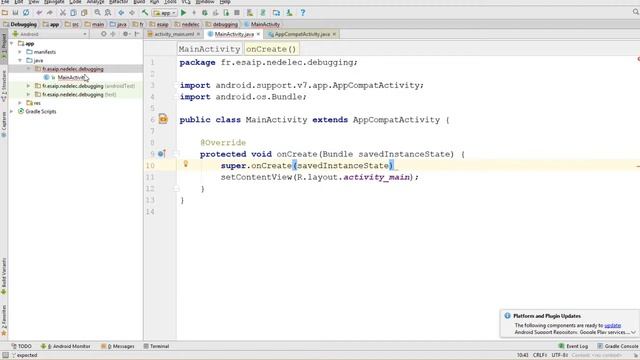Click the Forward navigation arrow
640x360 pixels.
[x=132, y=13]
